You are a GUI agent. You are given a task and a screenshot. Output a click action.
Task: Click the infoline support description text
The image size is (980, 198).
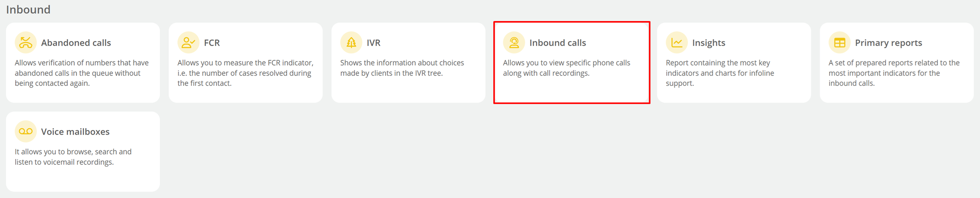(720, 73)
